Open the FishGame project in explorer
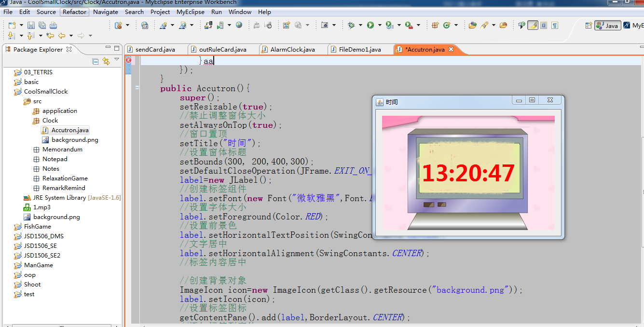Viewport: 644px width, 327px height. pyautogui.click(x=37, y=227)
